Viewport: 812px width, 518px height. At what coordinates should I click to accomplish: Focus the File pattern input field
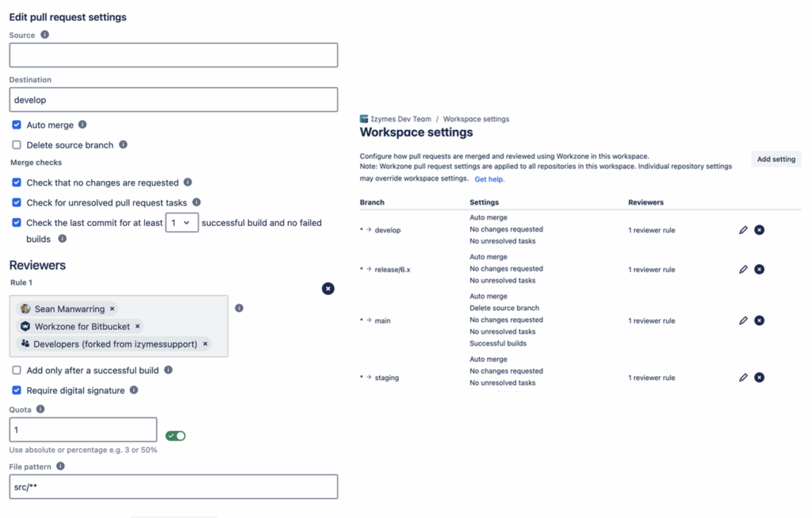click(174, 486)
